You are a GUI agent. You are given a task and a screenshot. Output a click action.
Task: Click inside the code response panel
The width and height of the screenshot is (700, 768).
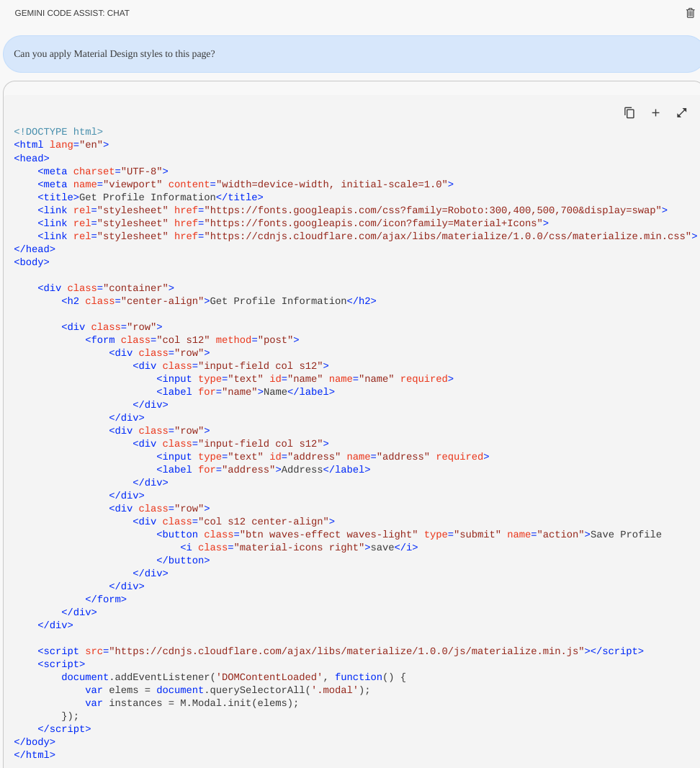pyautogui.click(x=350, y=432)
